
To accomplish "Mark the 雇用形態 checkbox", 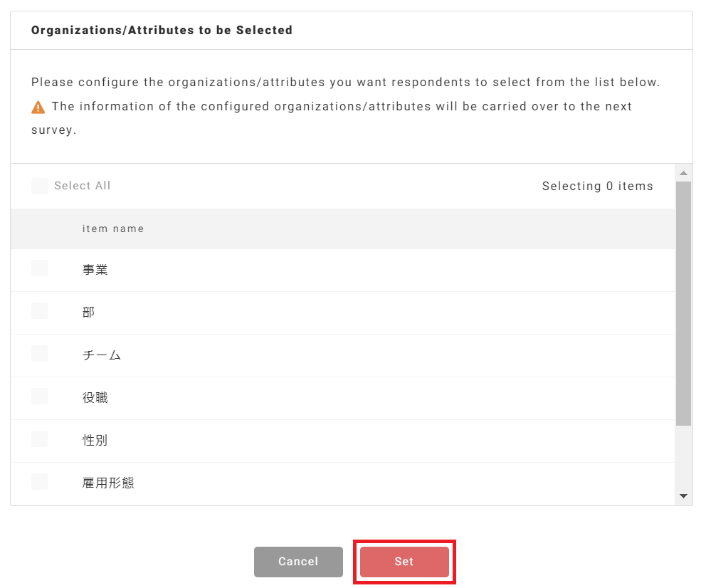I will [x=39, y=482].
